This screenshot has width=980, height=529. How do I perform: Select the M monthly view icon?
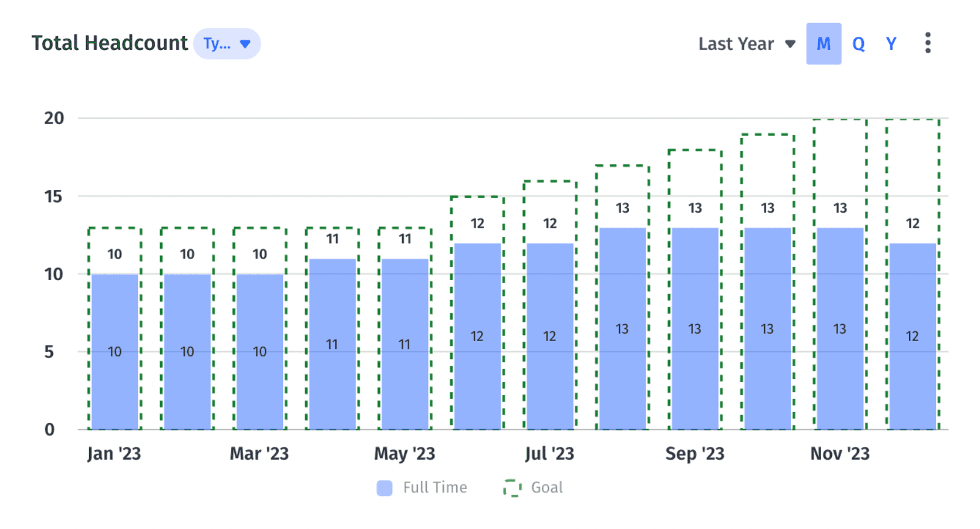[x=823, y=43]
